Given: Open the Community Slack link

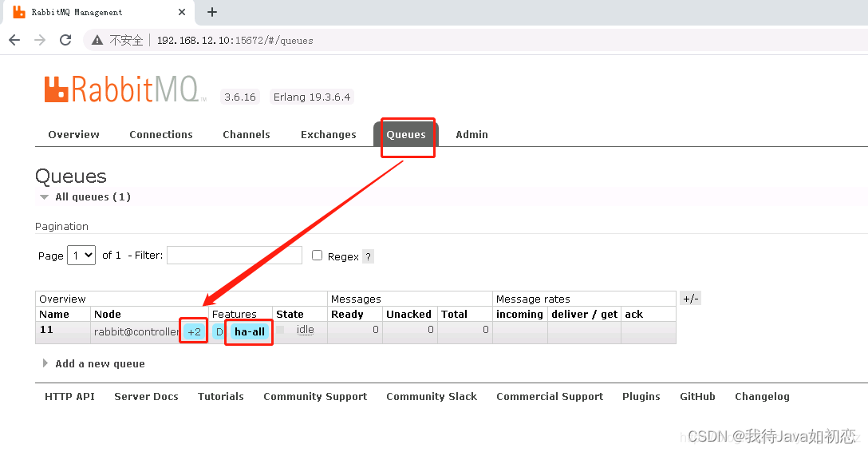Looking at the screenshot, I should (432, 397).
